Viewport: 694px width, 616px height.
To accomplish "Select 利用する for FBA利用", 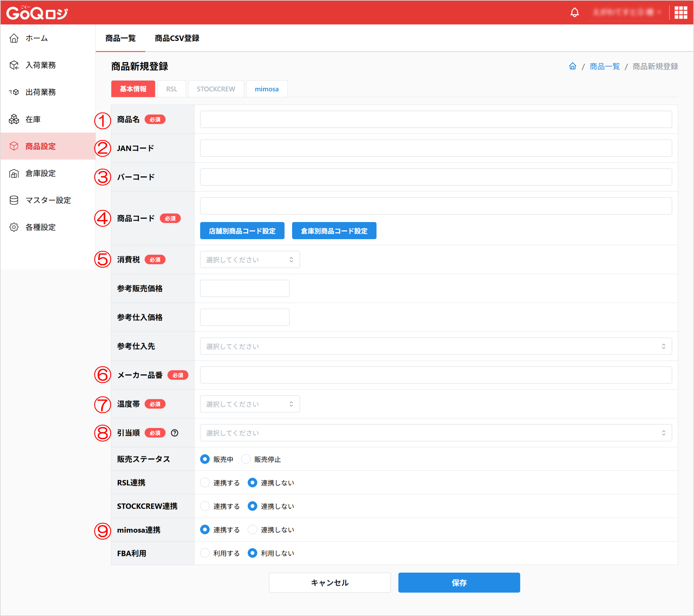I will [x=205, y=553].
